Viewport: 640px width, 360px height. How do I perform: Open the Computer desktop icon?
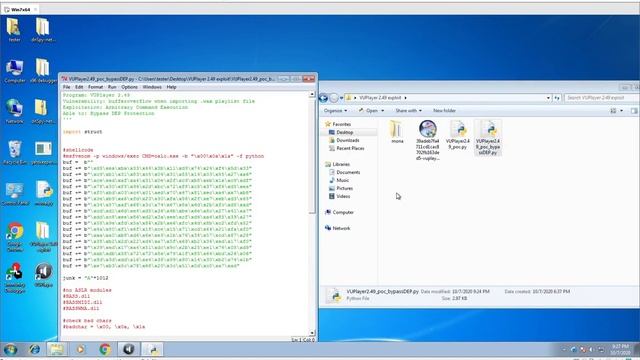[15, 70]
